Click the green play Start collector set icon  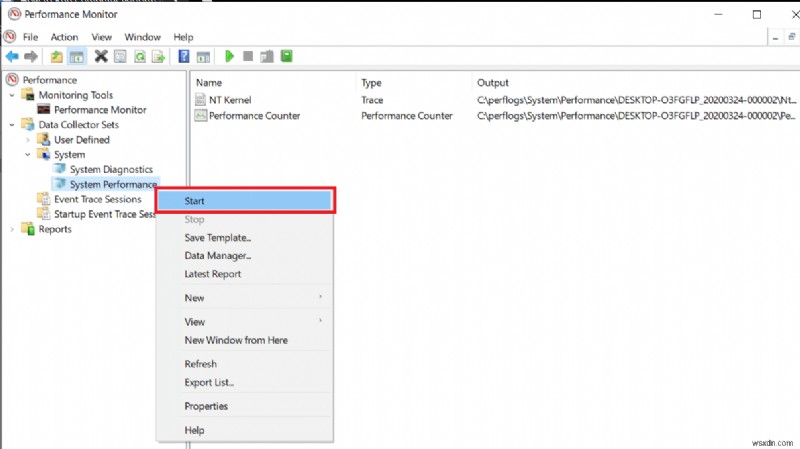(x=229, y=56)
